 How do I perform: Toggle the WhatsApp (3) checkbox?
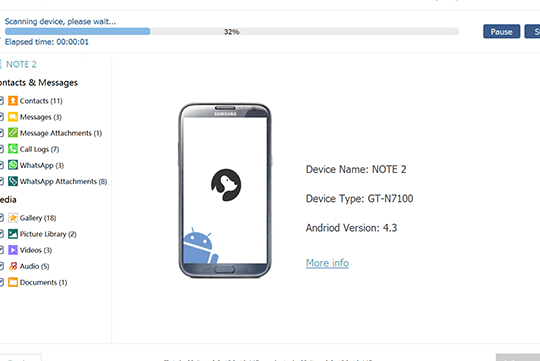pyautogui.click(x=1, y=165)
